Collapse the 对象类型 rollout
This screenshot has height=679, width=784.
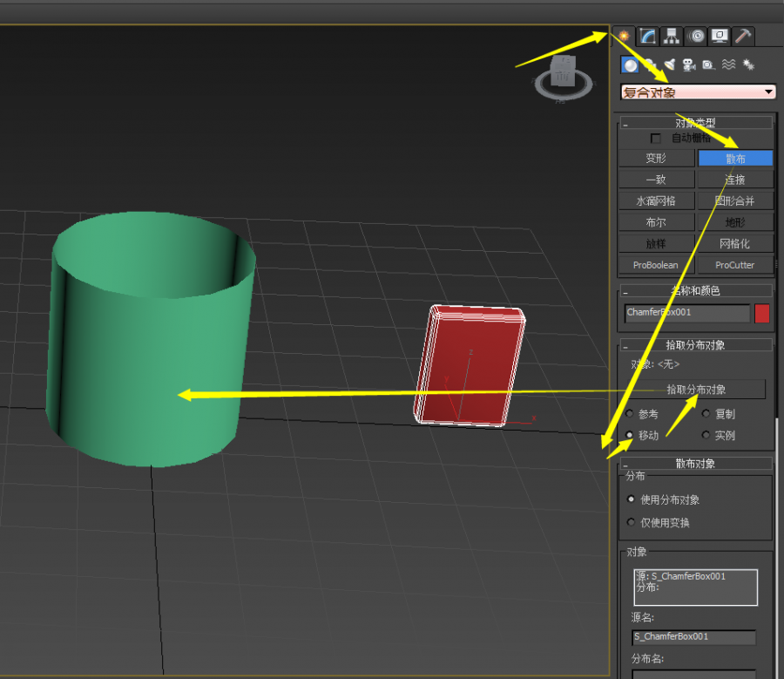coord(695,123)
